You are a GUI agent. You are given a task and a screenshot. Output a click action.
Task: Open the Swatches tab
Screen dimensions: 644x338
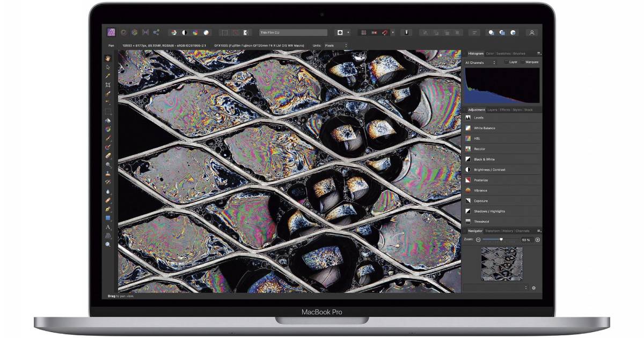coord(503,54)
